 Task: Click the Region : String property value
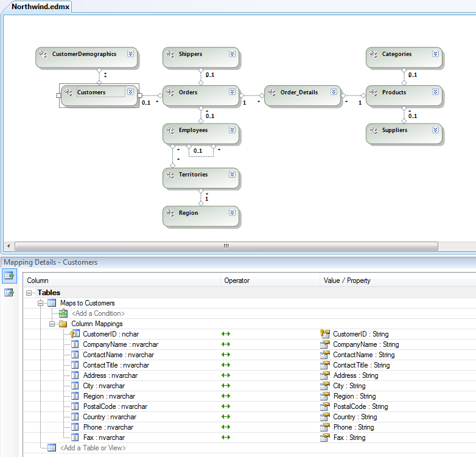(355, 396)
